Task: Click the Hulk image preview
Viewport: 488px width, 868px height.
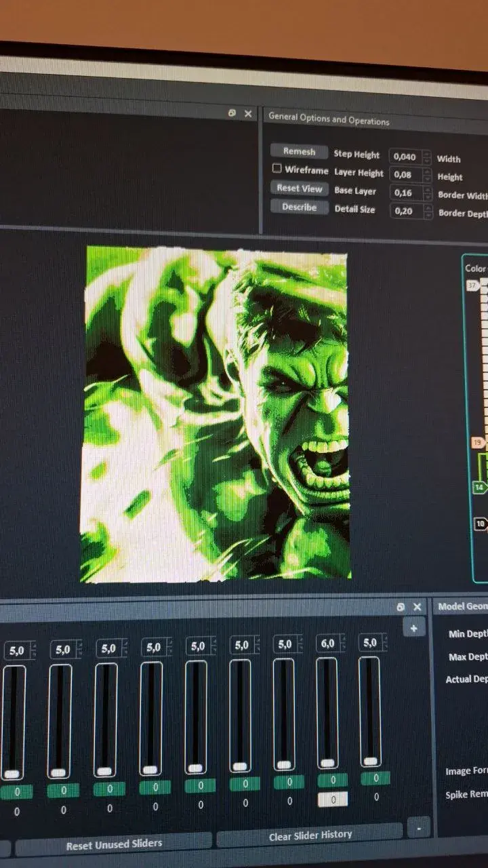Action: [216, 415]
